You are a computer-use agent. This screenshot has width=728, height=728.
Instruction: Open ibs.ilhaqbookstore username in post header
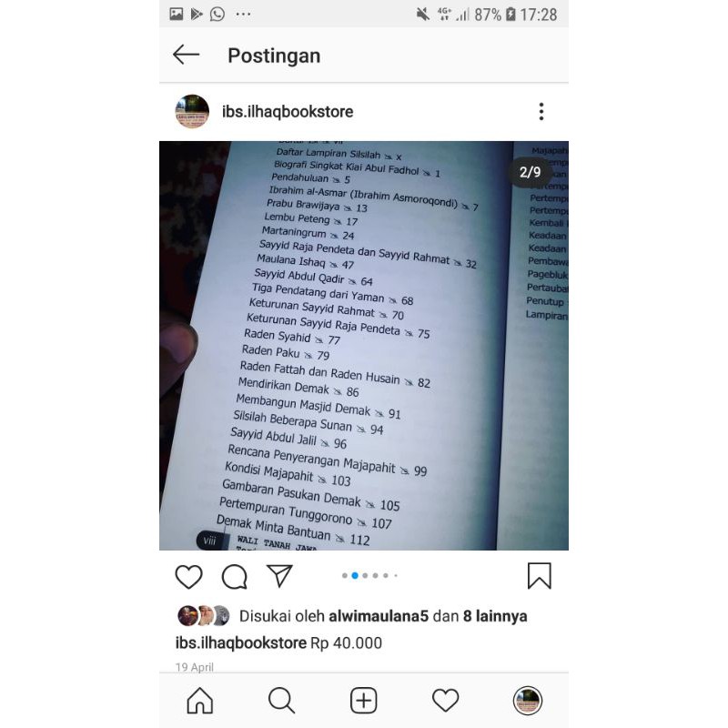(x=288, y=112)
